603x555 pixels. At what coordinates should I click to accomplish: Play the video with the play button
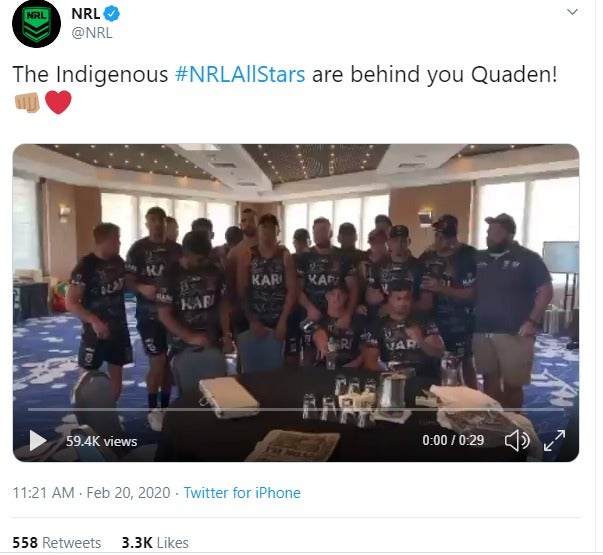38,440
